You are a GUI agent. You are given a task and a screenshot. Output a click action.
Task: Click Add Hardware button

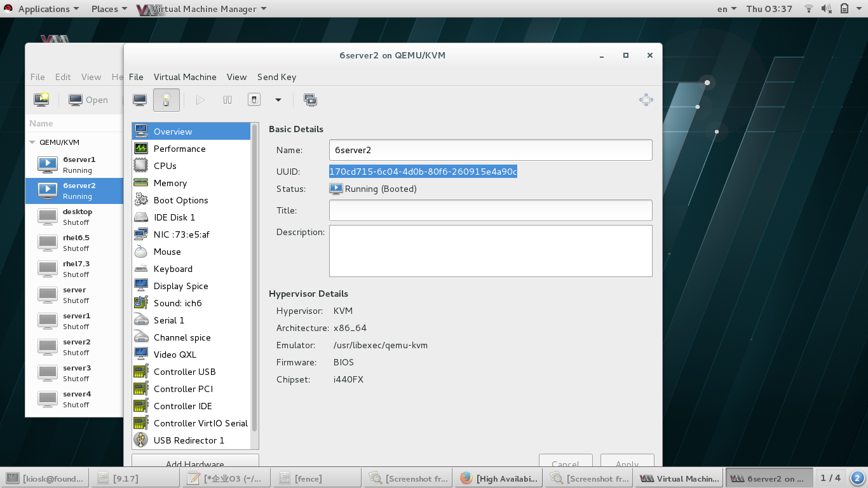click(x=195, y=461)
